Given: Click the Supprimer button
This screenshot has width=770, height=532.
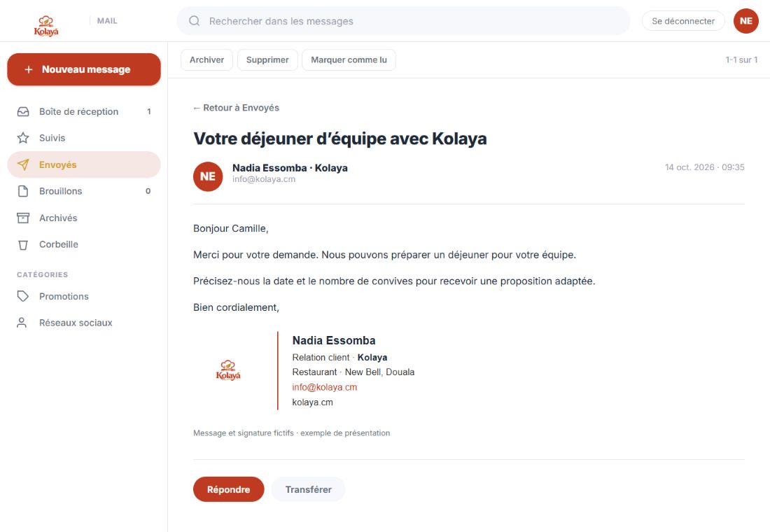Looking at the screenshot, I should tap(267, 60).
